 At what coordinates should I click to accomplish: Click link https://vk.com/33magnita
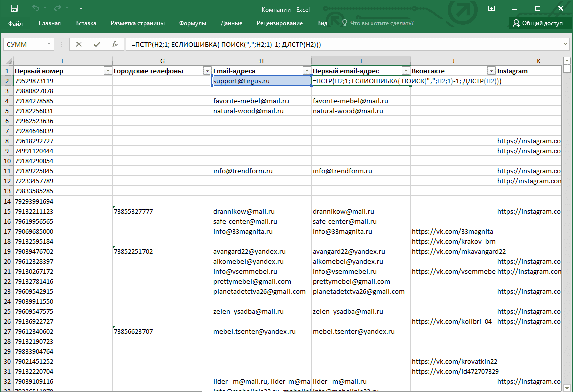pyautogui.click(x=453, y=232)
